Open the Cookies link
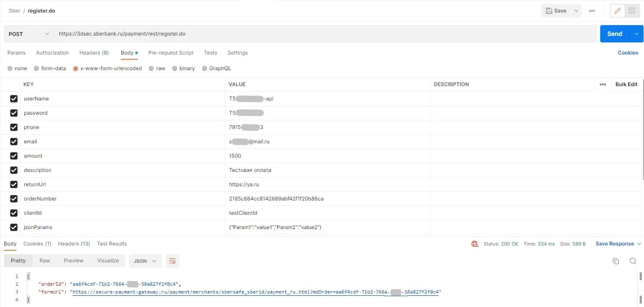The height and width of the screenshot is (307, 644). [628, 53]
